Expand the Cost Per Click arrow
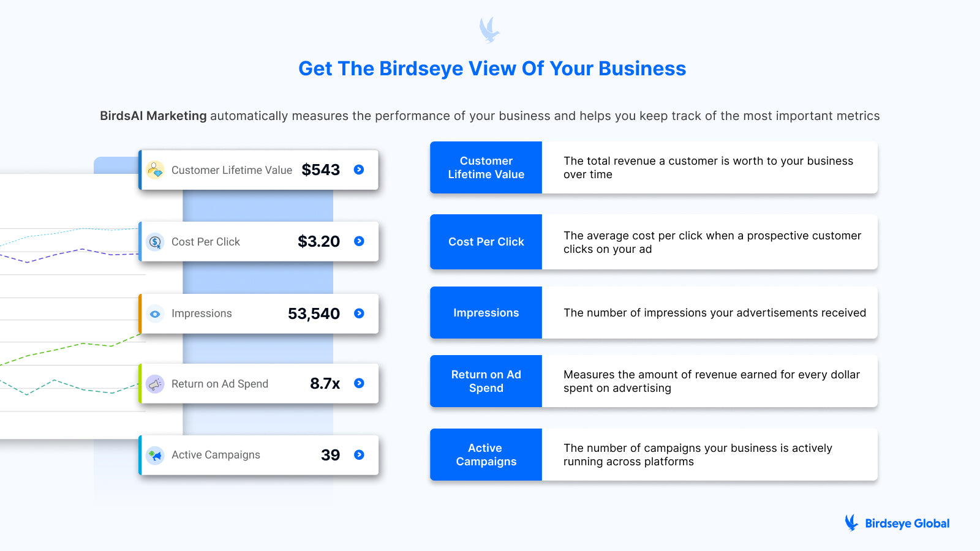 (x=359, y=241)
